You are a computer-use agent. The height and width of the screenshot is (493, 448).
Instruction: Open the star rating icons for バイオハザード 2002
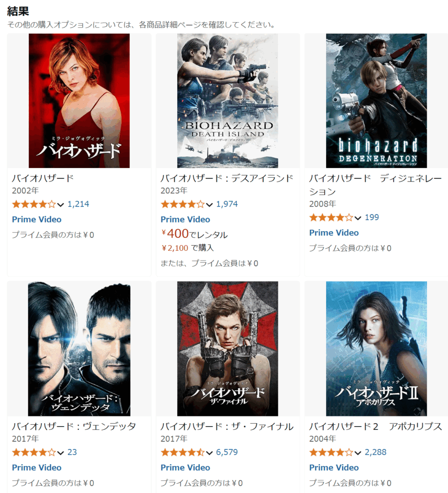[x=34, y=204]
